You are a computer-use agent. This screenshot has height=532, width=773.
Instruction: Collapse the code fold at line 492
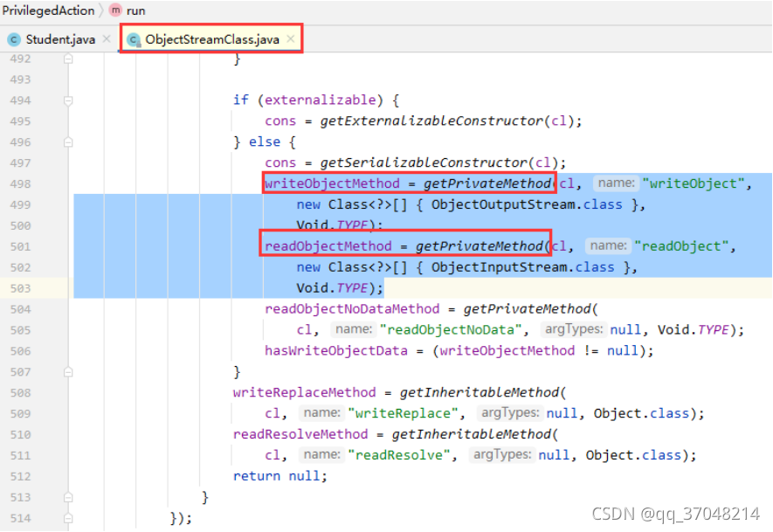[68, 59]
